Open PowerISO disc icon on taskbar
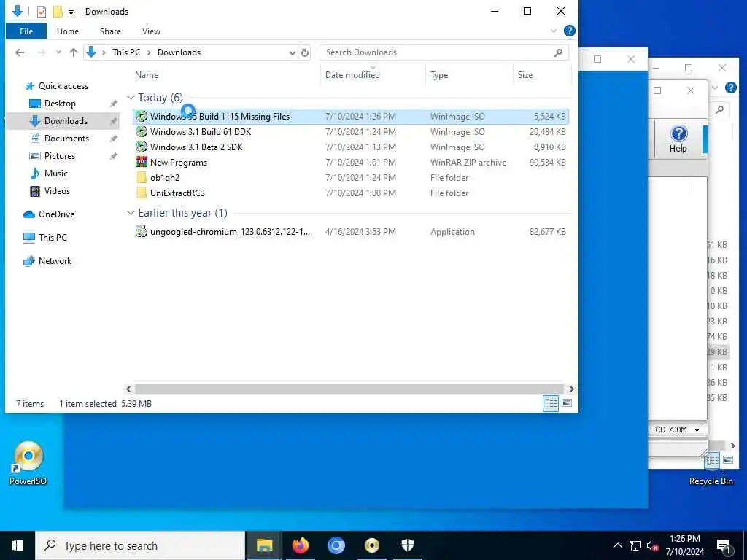747x560 pixels. pyautogui.click(x=371, y=545)
